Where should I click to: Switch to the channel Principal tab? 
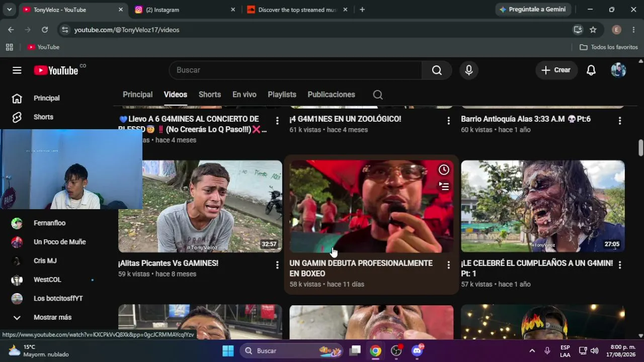(x=137, y=95)
